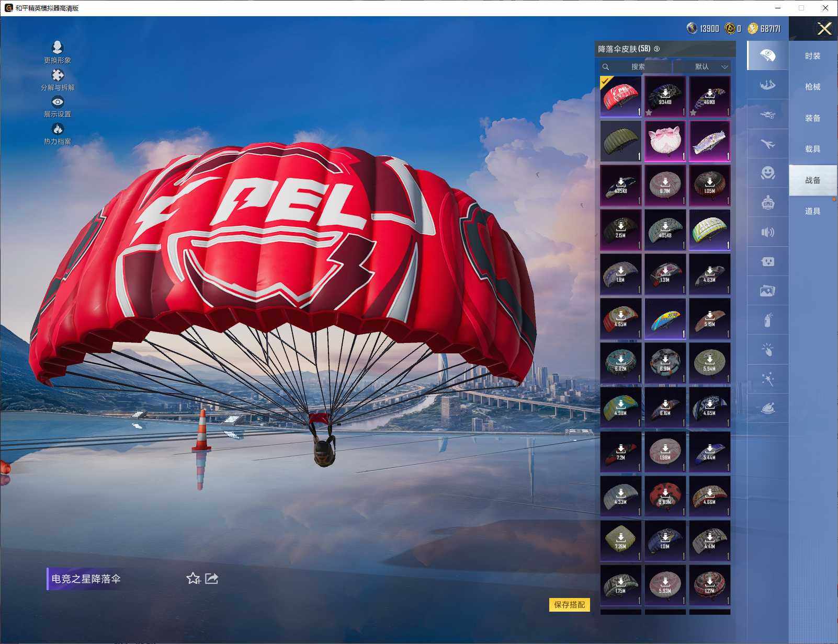Select the spray can category icon
838x644 pixels.
(x=767, y=320)
